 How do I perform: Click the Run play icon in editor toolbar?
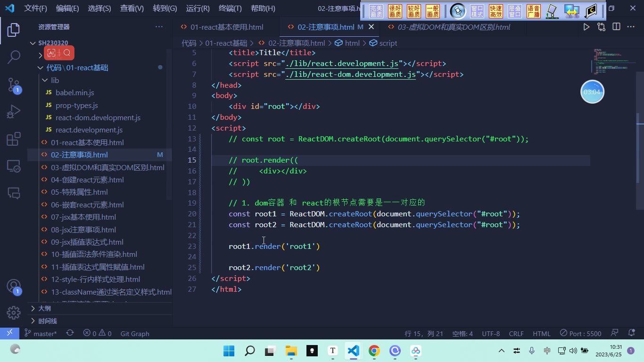pos(586,27)
